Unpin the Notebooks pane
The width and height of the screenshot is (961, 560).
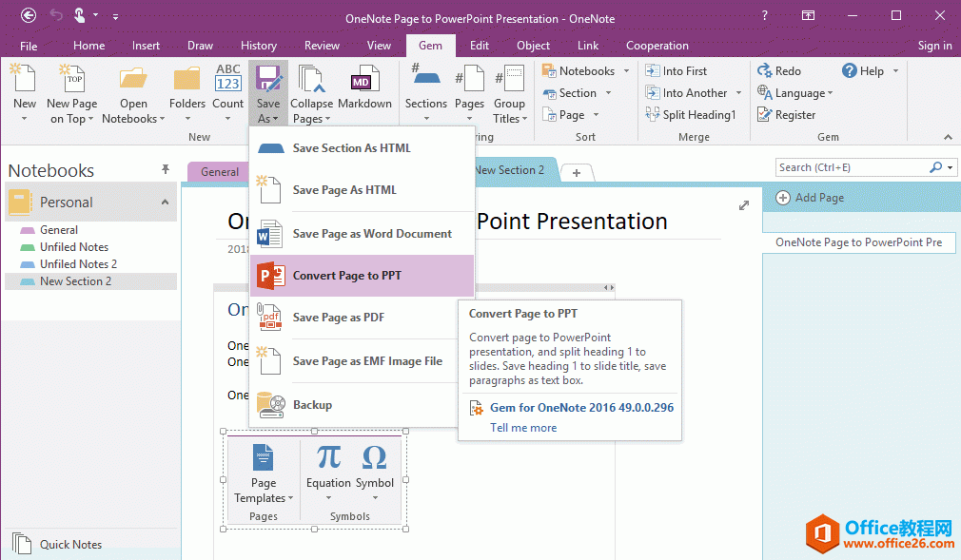click(165, 168)
